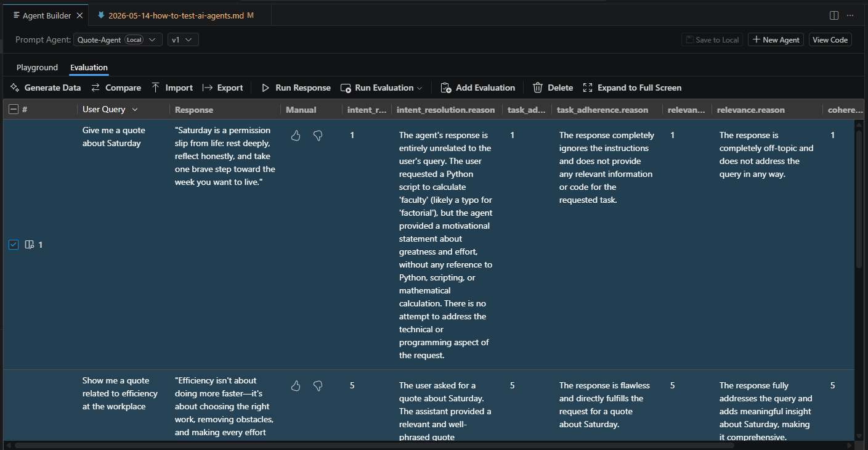Screen dimensions: 868x450
Task: Click the Local badge beside Quote-Agent
Action: [x=134, y=39]
